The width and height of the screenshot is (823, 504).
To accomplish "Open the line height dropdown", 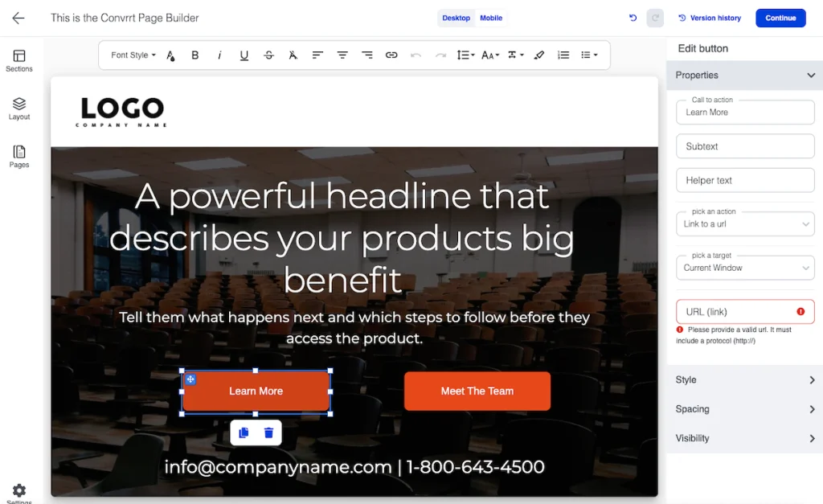I will (x=465, y=55).
